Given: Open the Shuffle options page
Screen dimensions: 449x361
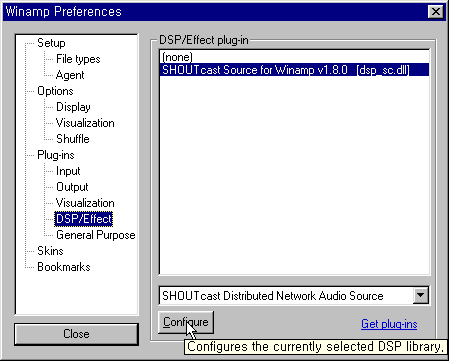Looking at the screenshot, I should pos(73,139).
